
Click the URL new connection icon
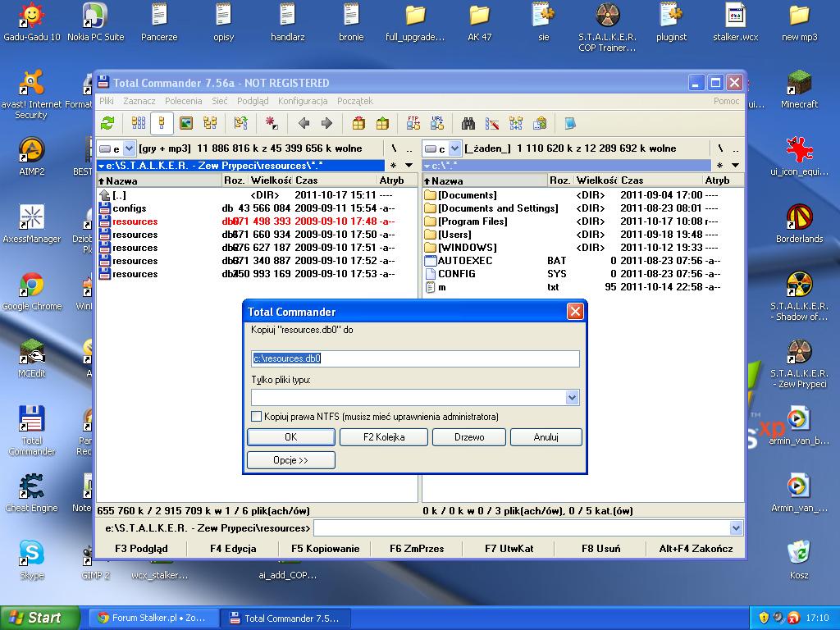(437, 123)
